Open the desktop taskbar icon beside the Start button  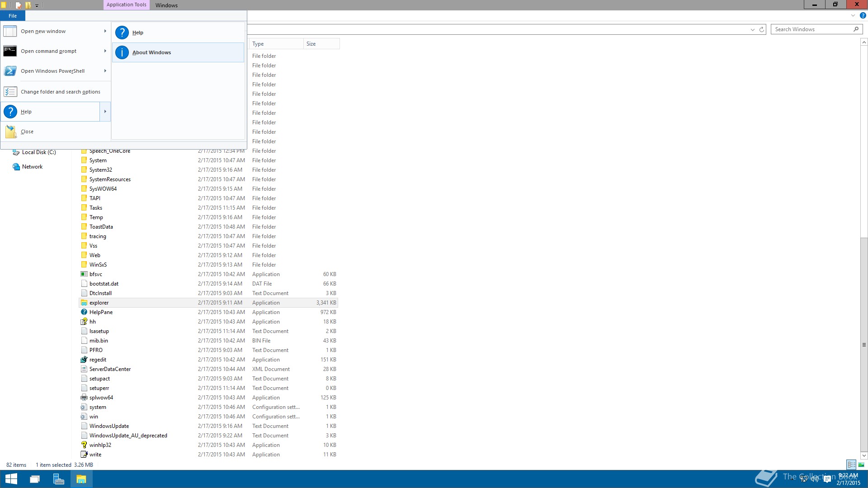coord(35,479)
